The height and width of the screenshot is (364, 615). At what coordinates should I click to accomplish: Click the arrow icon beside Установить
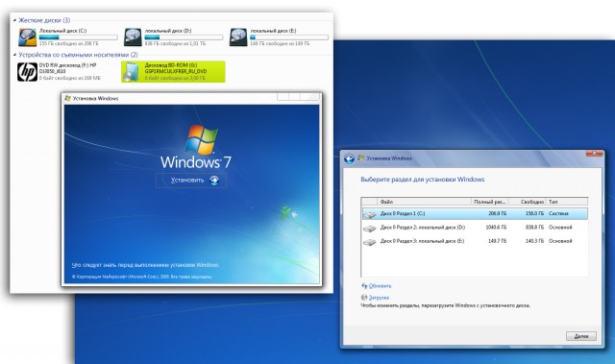214,181
